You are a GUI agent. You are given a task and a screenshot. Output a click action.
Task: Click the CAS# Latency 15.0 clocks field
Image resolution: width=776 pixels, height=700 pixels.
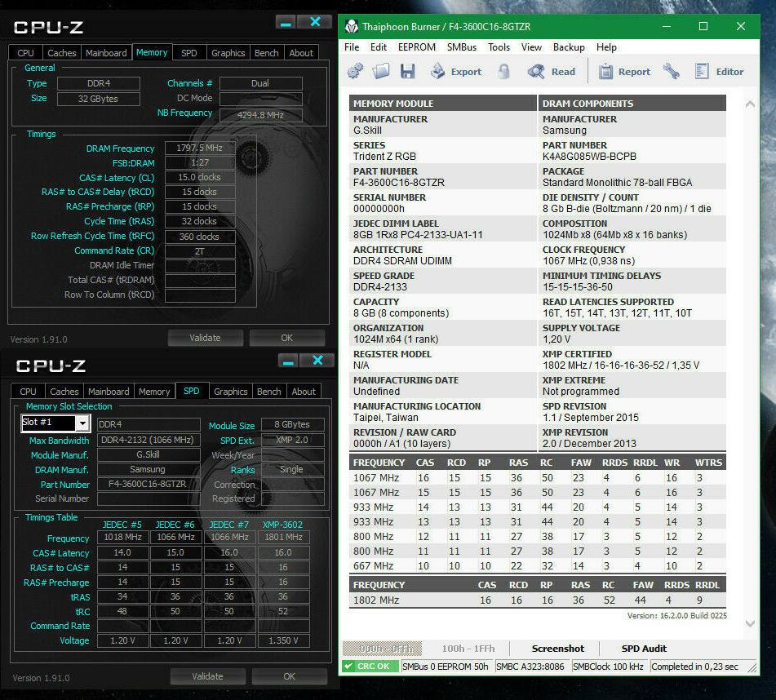tap(199, 177)
